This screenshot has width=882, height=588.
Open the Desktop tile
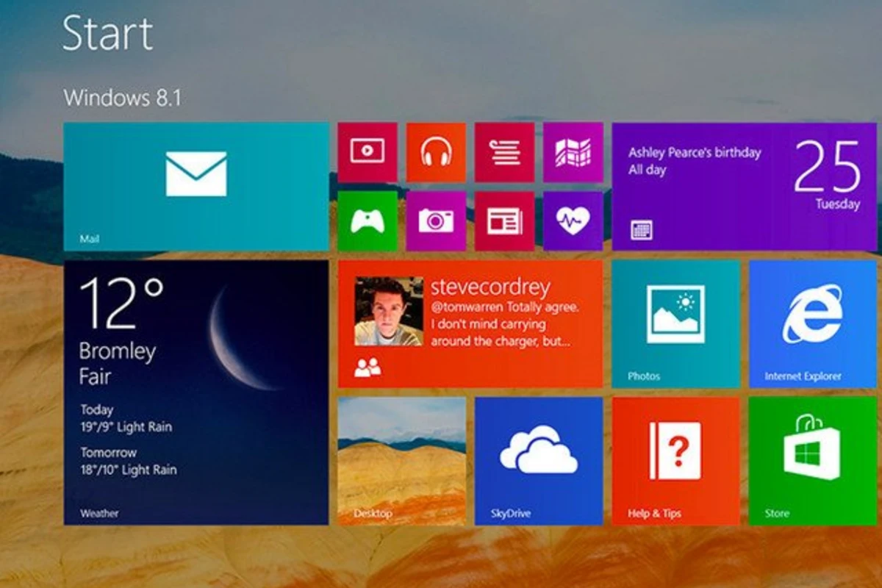pyautogui.click(x=402, y=461)
